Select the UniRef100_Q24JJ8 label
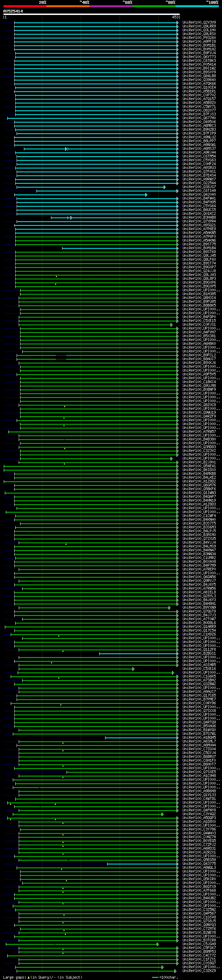This screenshot has height=980, width=222. 199,271
